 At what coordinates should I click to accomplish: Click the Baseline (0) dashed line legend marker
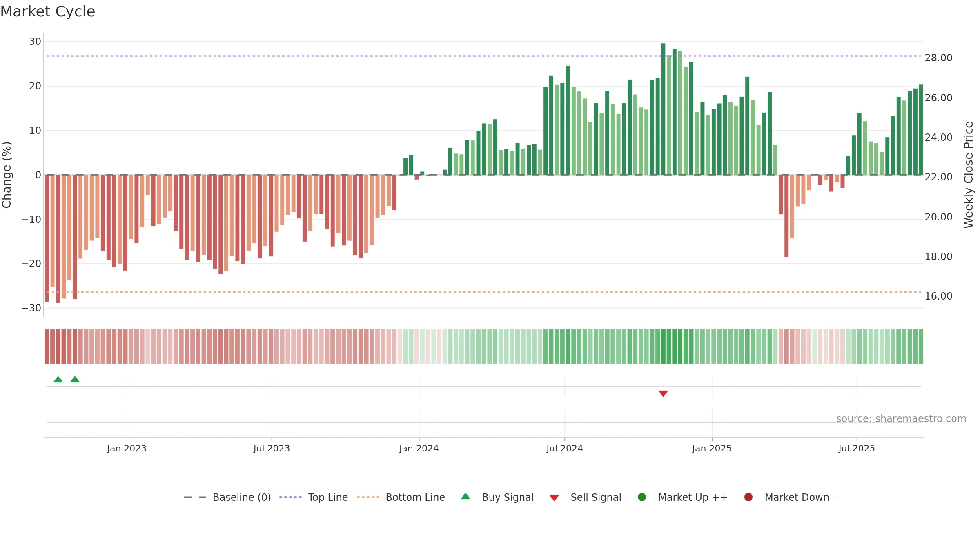pyautogui.click(x=195, y=497)
